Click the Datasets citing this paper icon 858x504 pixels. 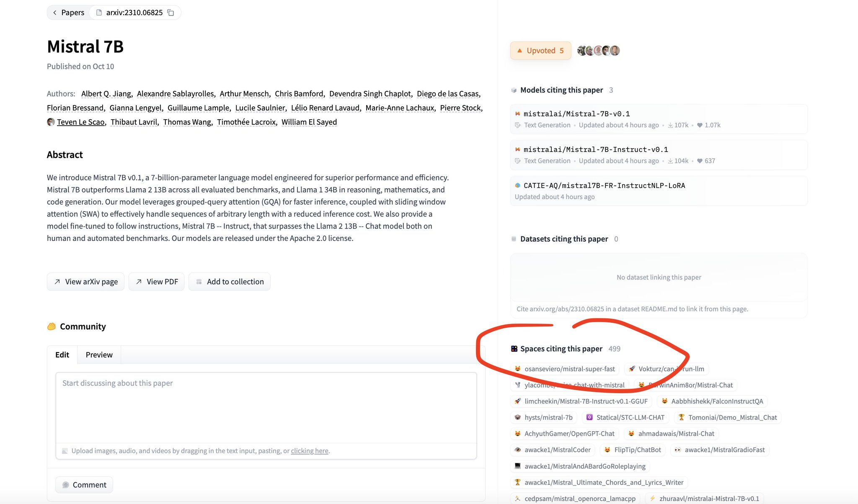pos(514,239)
